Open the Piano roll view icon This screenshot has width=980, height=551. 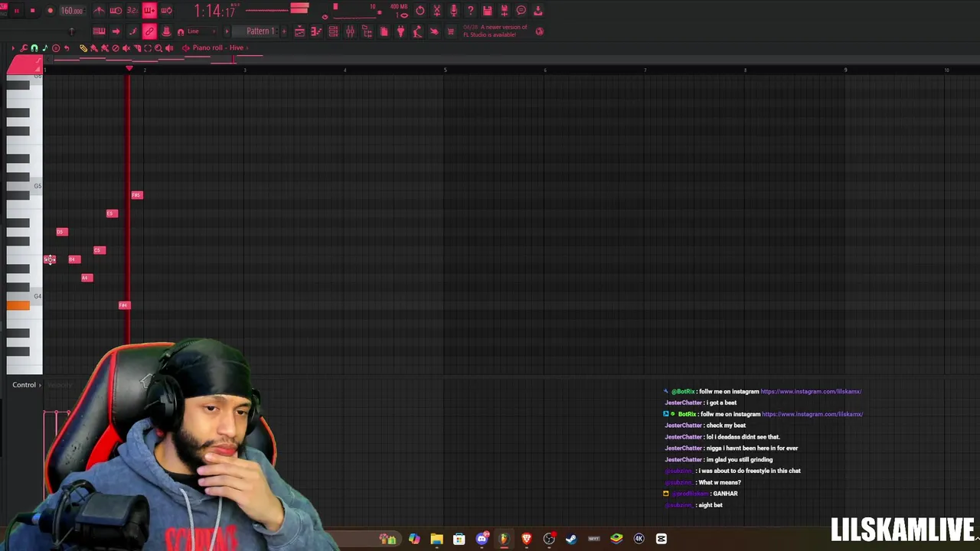click(x=316, y=31)
